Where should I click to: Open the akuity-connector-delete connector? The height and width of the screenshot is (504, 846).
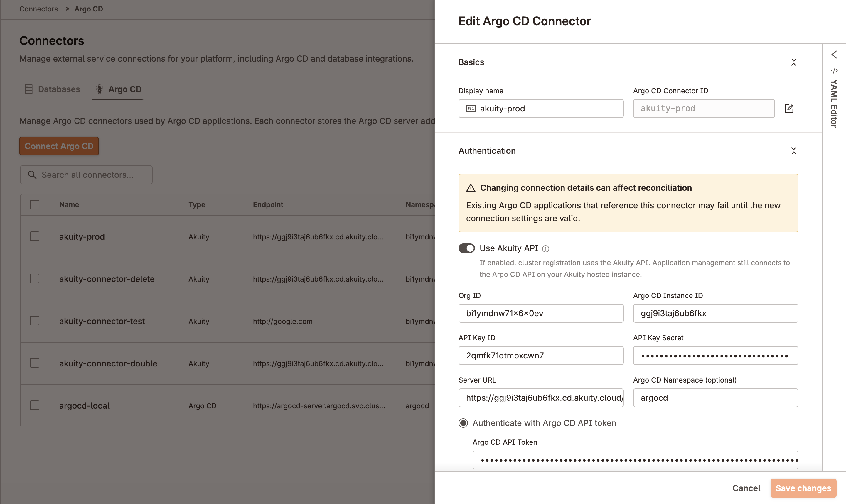pyautogui.click(x=107, y=279)
